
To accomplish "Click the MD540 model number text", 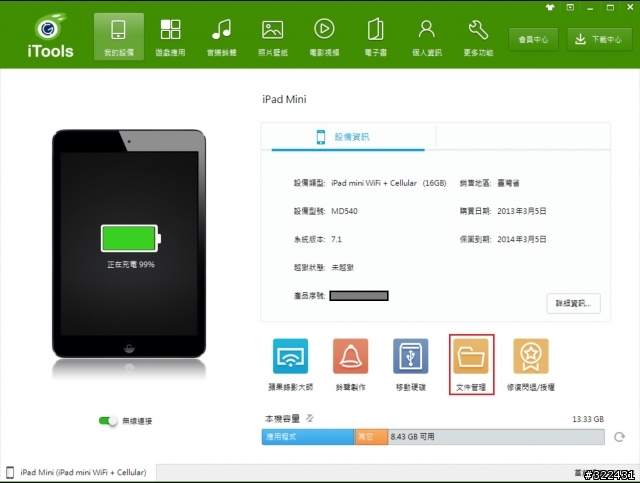I will 344,211.
